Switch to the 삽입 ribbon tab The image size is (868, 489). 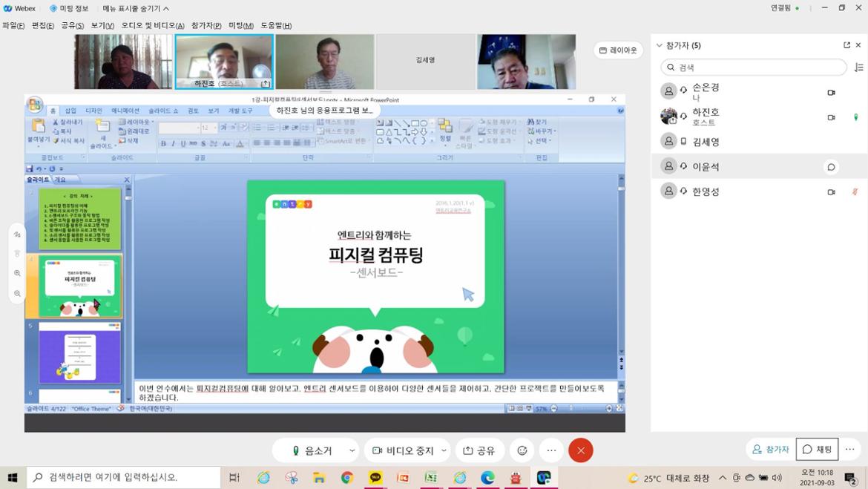point(71,111)
